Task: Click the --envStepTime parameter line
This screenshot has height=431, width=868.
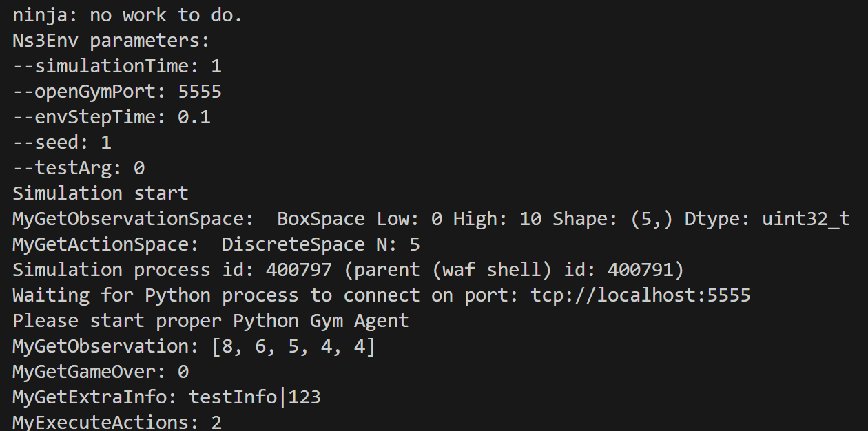Action: 111,117
